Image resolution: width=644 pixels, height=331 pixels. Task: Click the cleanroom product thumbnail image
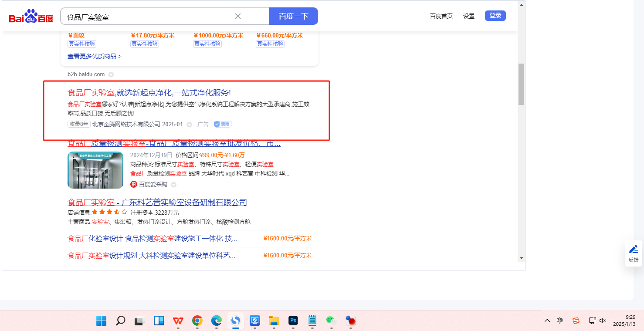point(95,170)
